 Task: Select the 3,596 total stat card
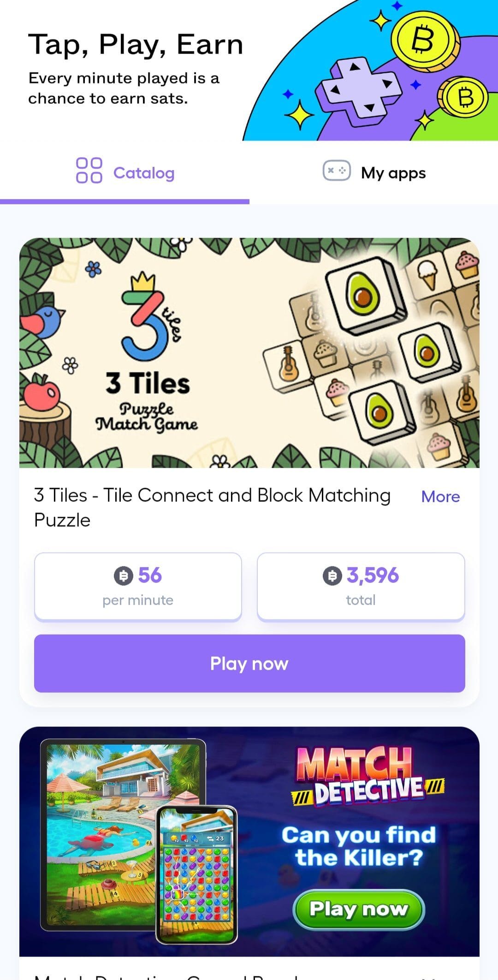[x=361, y=587]
